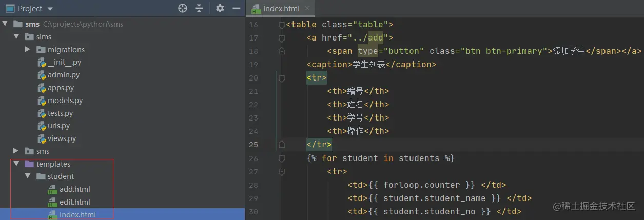Click the Python icon beside views.py
Image resolution: width=644 pixels, height=220 pixels.
click(x=42, y=138)
